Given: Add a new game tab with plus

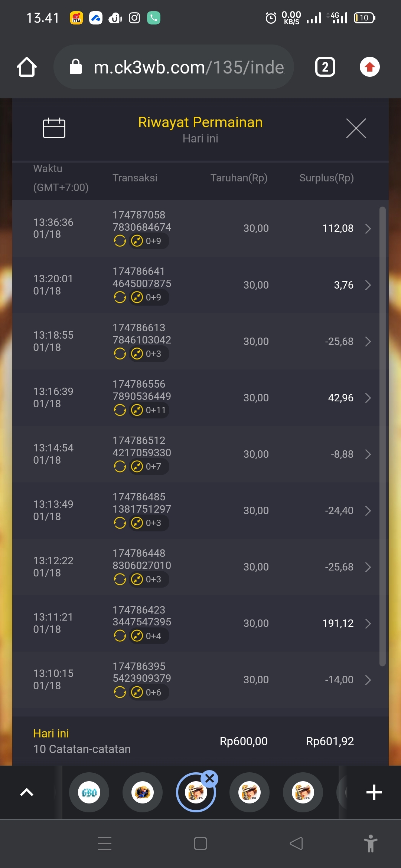Looking at the screenshot, I should 374,792.
